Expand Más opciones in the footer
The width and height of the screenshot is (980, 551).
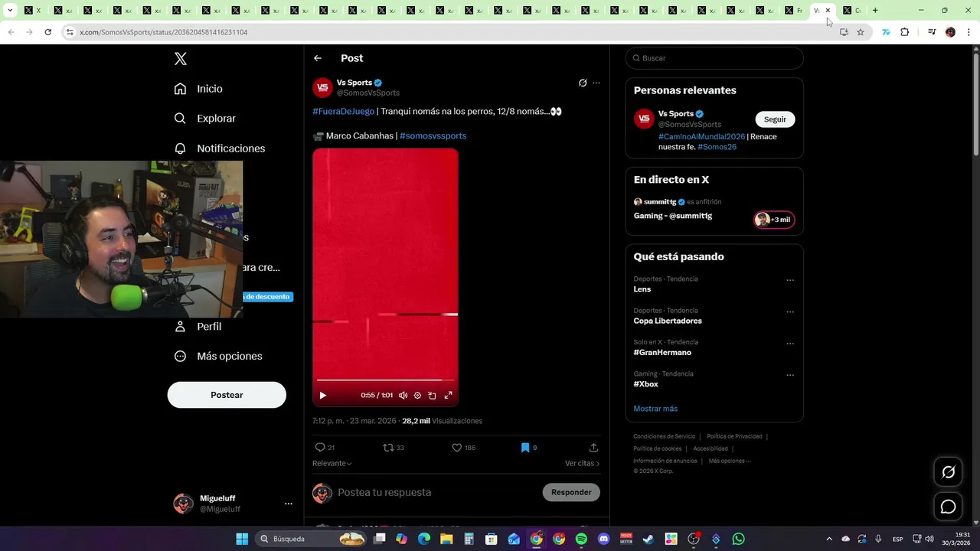point(730,461)
